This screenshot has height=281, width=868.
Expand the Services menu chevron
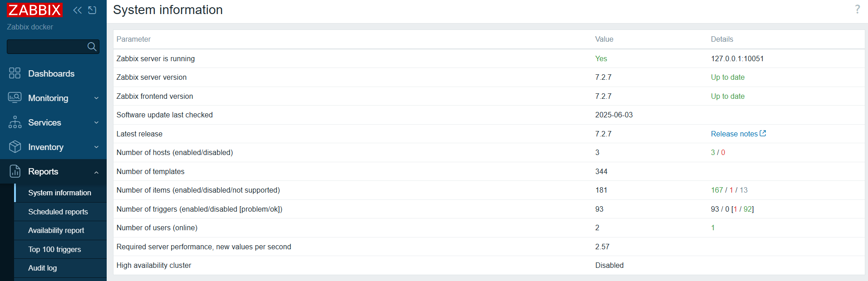[x=96, y=123]
